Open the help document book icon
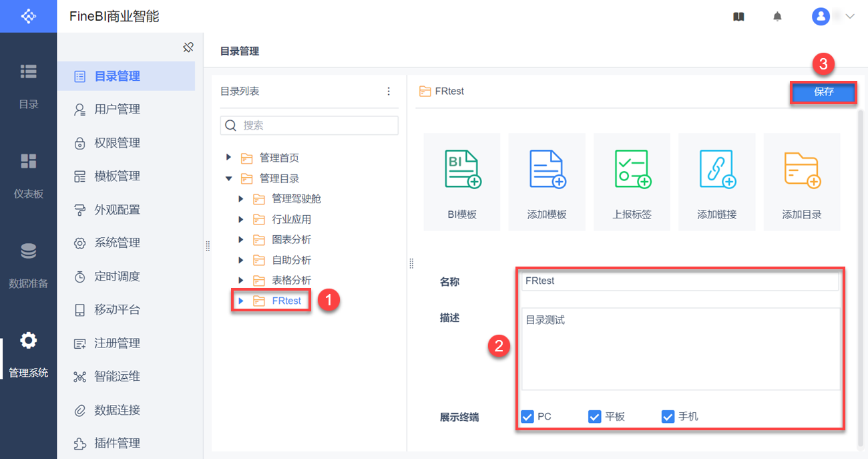 [738, 17]
